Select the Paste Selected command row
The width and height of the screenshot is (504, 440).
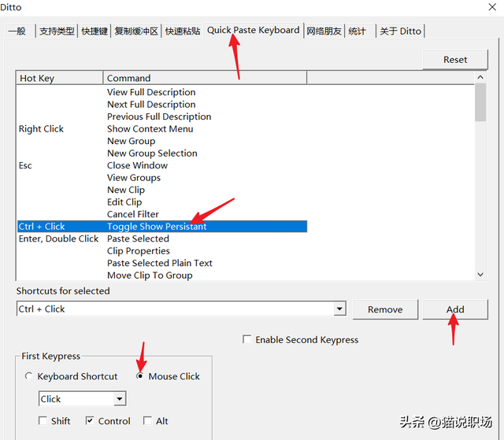[162, 238]
